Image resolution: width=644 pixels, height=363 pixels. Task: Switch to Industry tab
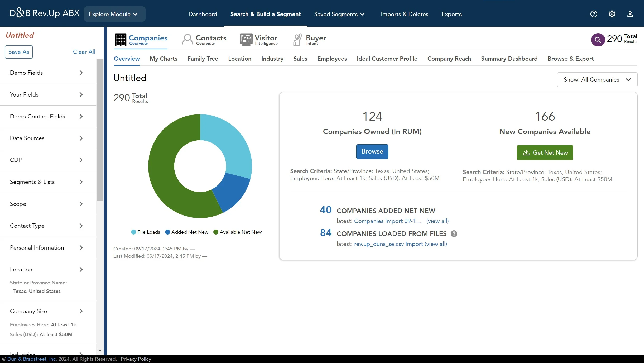point(272,59)
